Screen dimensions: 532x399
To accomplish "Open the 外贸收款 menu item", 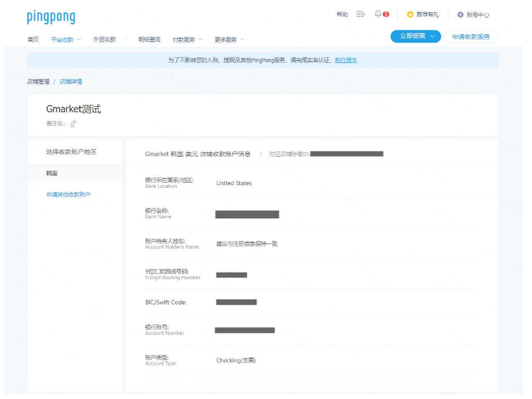I will click(104, 40).
